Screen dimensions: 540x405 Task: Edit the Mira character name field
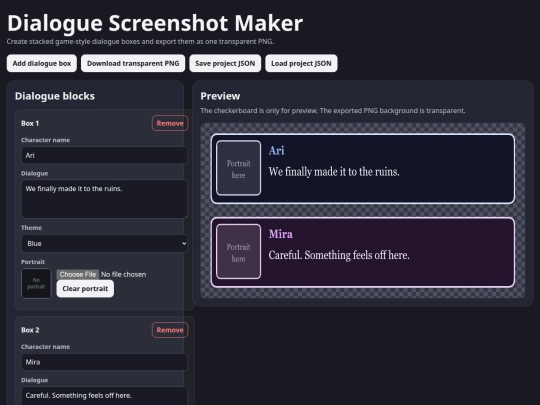104,362
